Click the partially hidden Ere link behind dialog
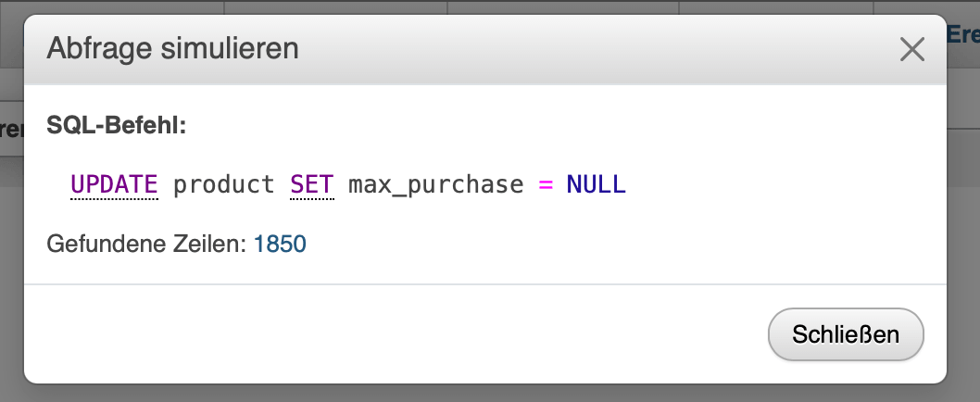 pos(962,34)
